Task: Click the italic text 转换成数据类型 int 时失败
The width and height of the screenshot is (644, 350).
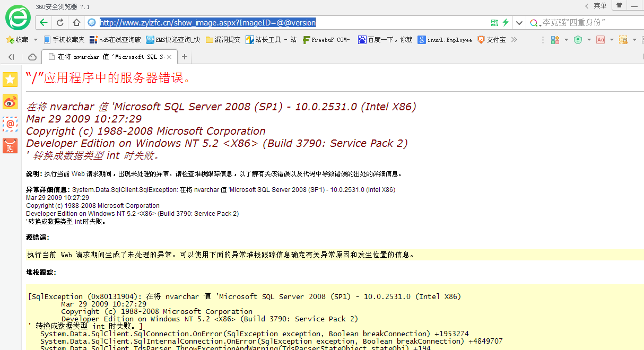Action: pyautogui.click(x=96, y=155)
